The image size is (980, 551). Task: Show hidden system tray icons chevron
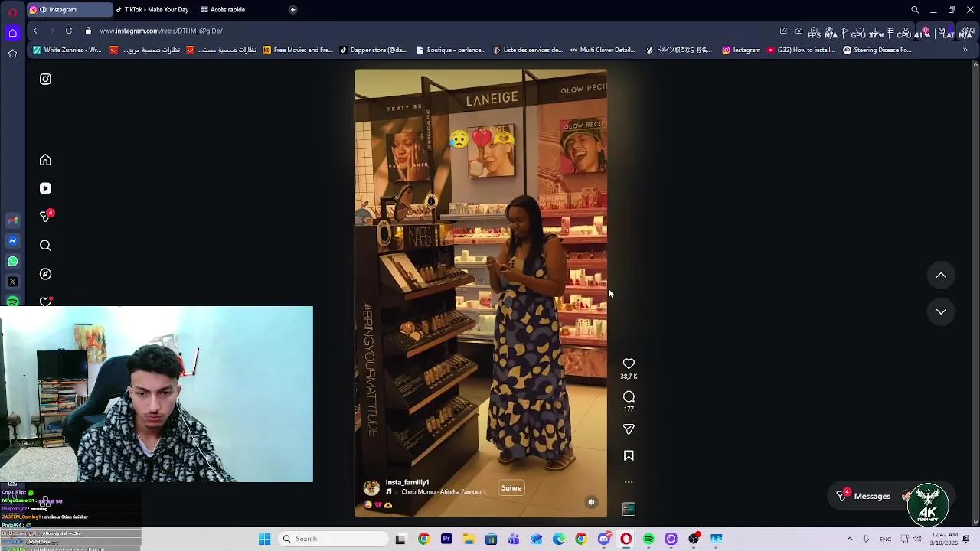tap(849, 539)
